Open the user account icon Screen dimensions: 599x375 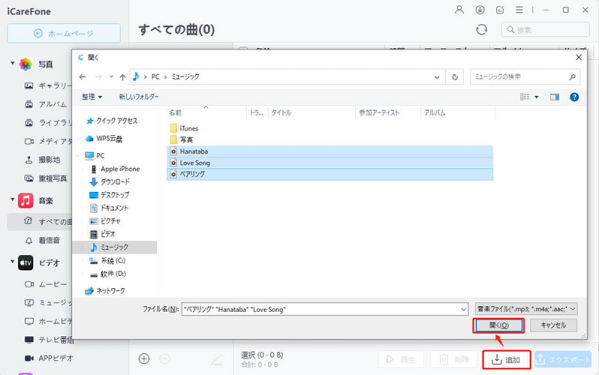[x=459, y=10]
